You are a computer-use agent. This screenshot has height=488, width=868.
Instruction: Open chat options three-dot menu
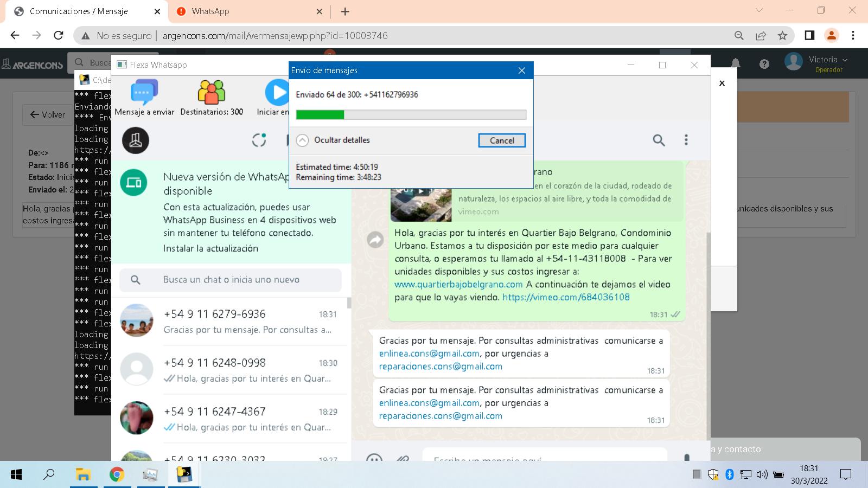[x=686, y=140]
